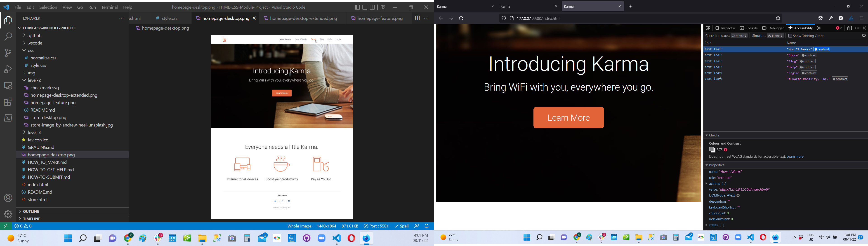Expand the OUTLINE section
Image resolution: width=868 pixels, height=246 pixels.
pyautogui.click(x=73, y=211)
